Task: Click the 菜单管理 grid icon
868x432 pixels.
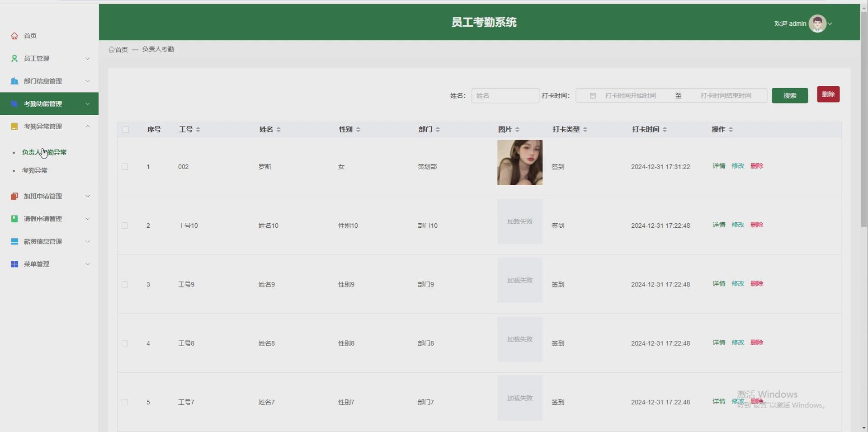Action: (14, 264)
